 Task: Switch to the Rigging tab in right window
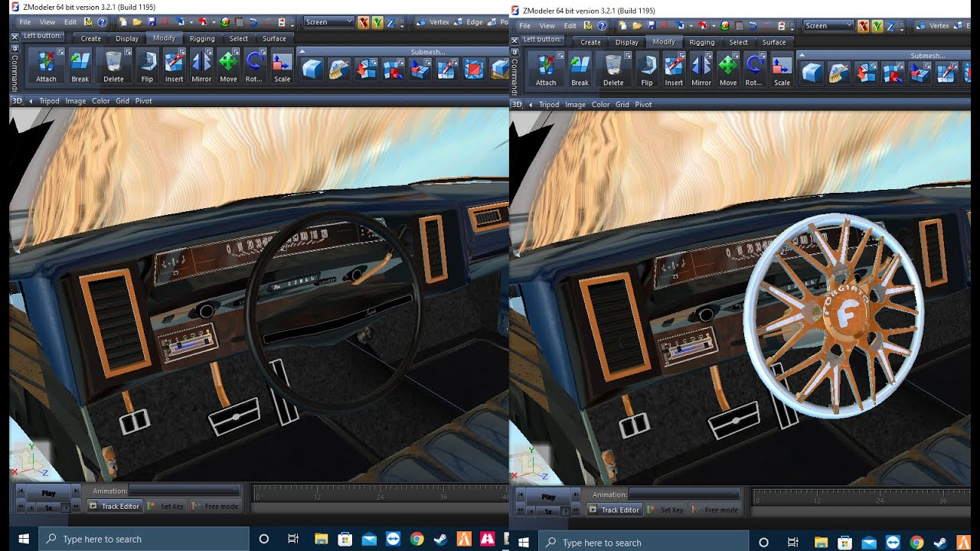(x=702, y=42)
